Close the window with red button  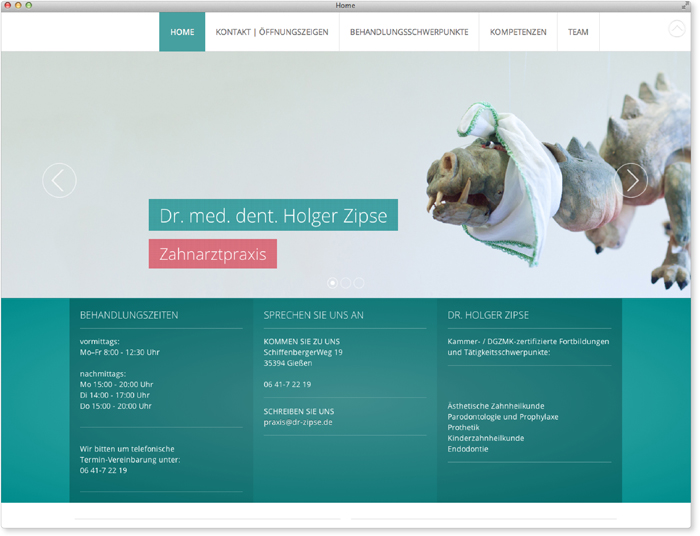(7, 6)
